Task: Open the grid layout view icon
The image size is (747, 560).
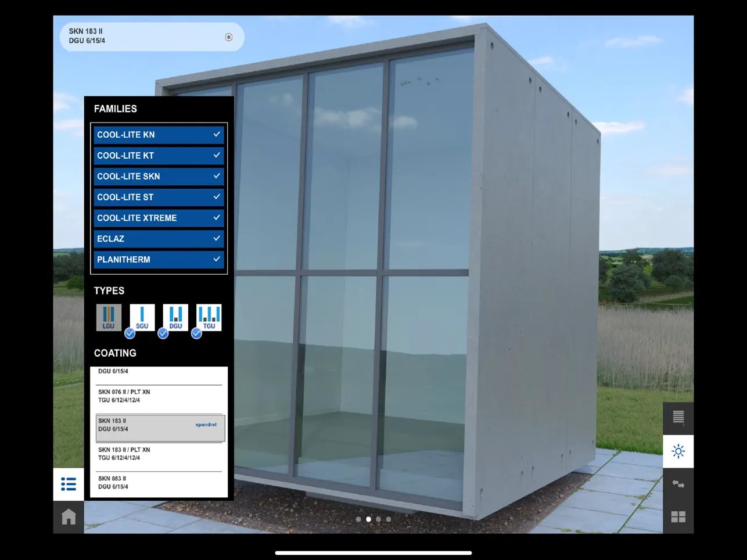Action: click(677, 516)
